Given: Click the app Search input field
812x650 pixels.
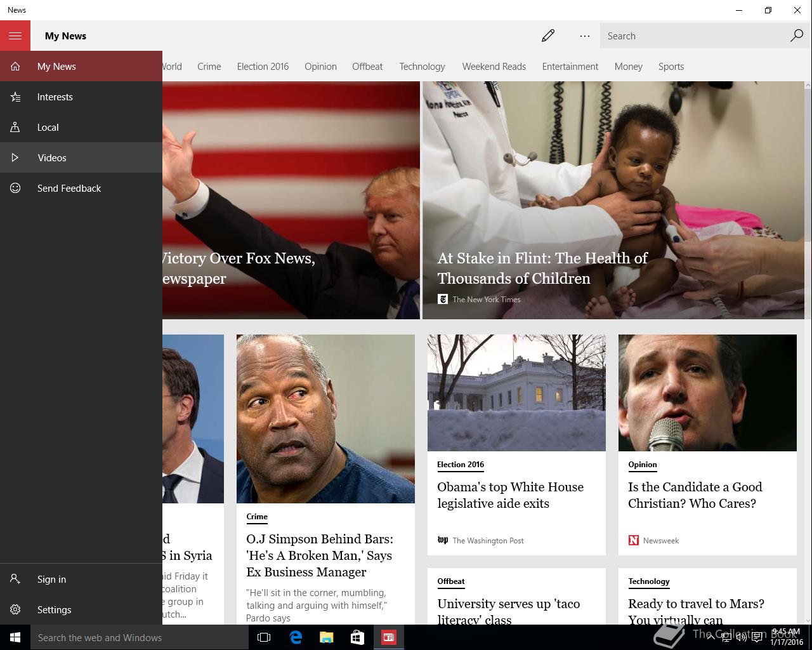Looking at the screenshot, I should (x=694, y=36).
